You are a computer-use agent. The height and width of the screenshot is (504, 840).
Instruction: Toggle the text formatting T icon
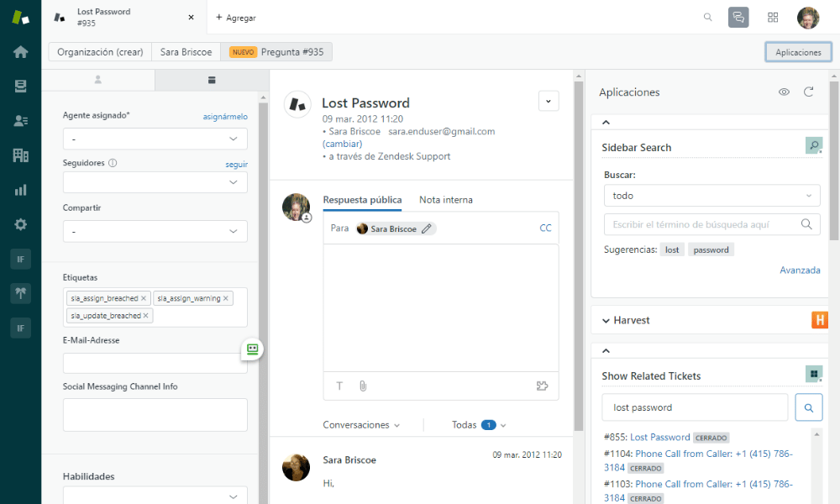339,386
